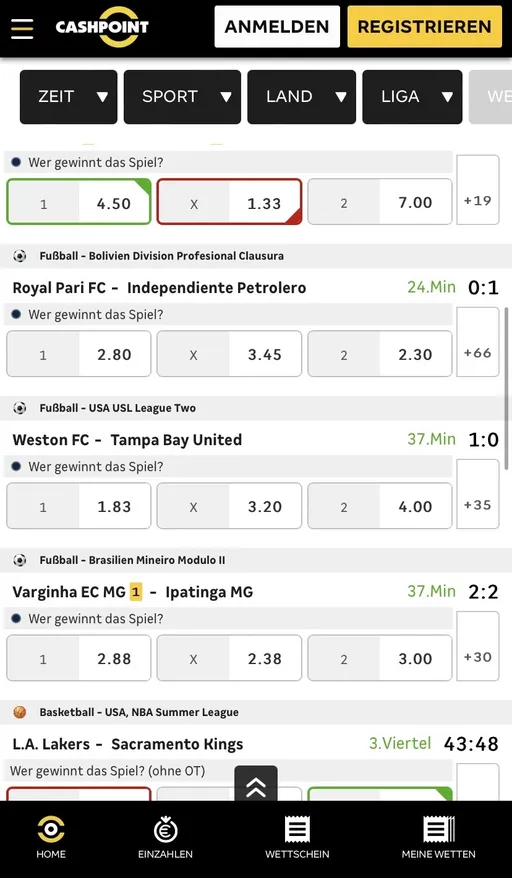Expand the SPORT filter dropdown
Screen dimensions: 512x878
182,97
